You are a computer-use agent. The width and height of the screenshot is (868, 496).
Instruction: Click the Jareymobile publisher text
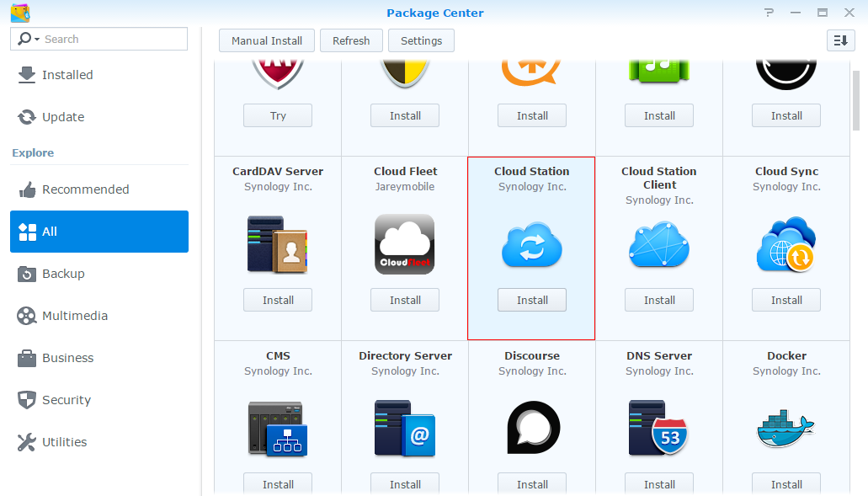[405, 187]
